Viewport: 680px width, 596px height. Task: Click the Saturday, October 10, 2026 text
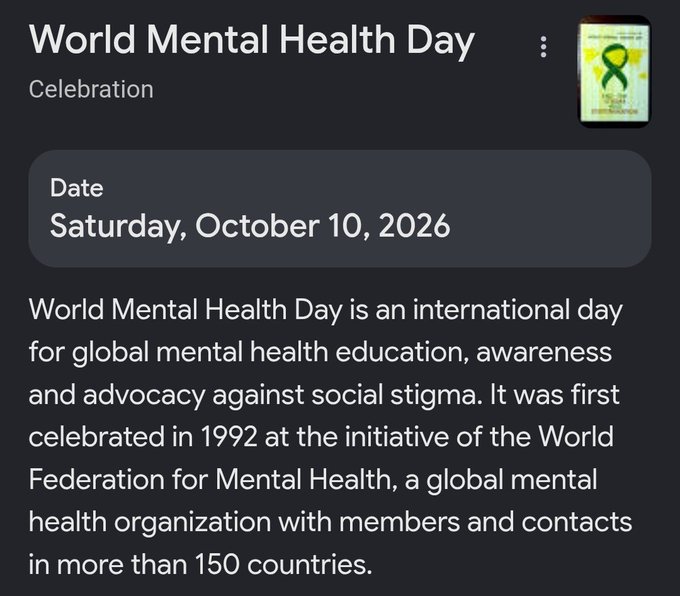(x=250, y=226)
